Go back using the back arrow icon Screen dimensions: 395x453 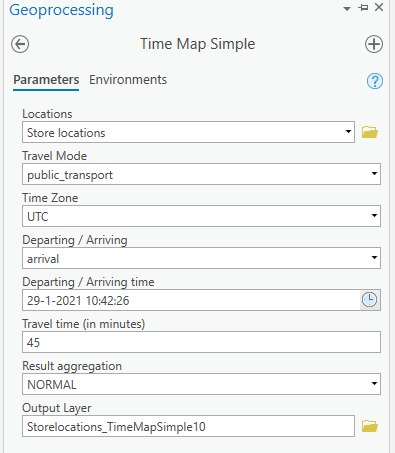[x=20, y=44]
